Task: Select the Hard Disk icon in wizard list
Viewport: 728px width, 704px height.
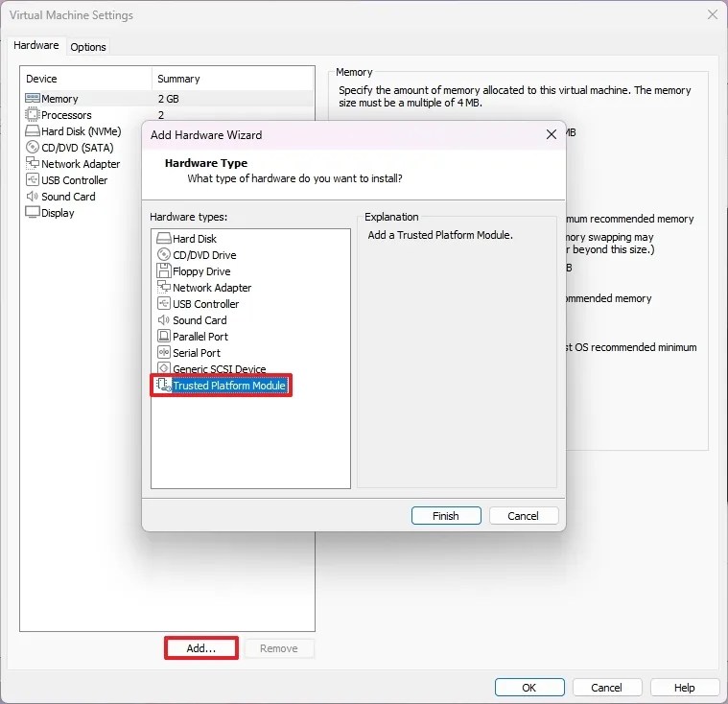Action: pyautogui.click(x=164, y=239)
